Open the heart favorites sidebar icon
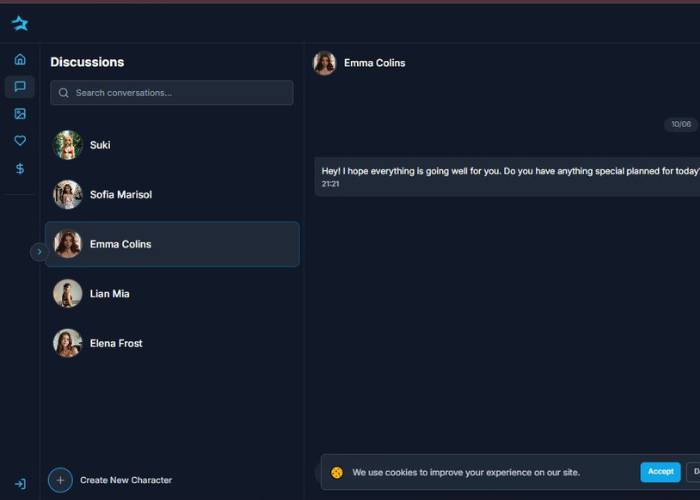700x500 pixels. (x=20, y=141)
